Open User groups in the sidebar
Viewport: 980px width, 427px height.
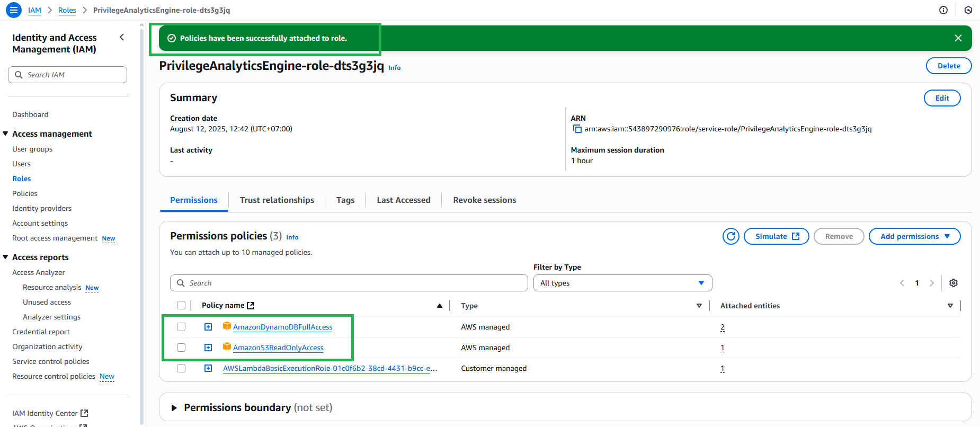pyautogui.click(x=32, y=149)
